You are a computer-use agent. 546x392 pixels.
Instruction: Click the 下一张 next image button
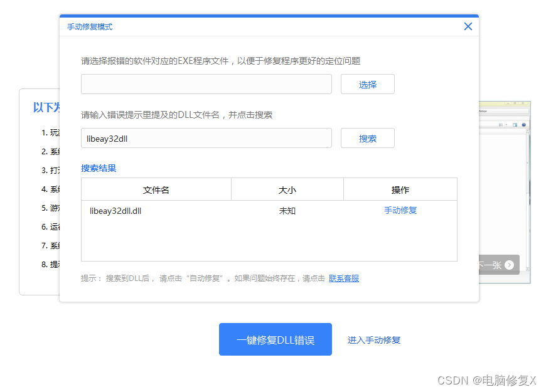(499, 265)
